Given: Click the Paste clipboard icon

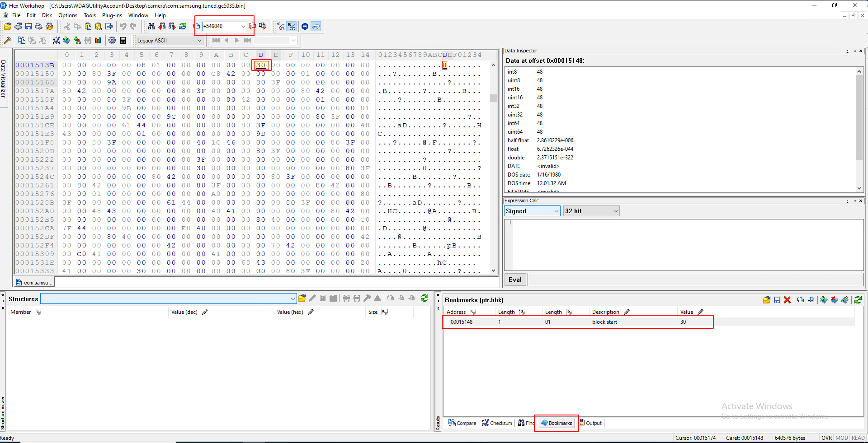Looking at the screenshot, I should (88, 26).
